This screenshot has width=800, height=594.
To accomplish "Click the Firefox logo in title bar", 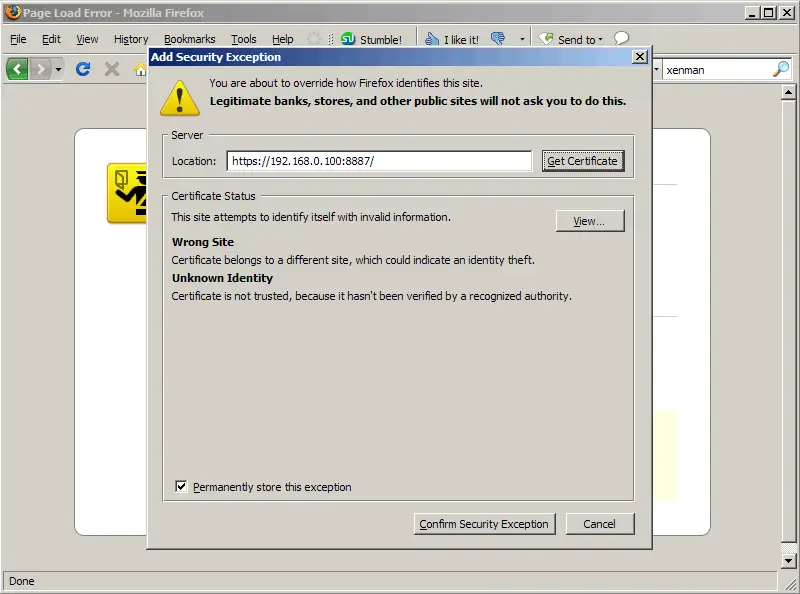I will 13,12.
